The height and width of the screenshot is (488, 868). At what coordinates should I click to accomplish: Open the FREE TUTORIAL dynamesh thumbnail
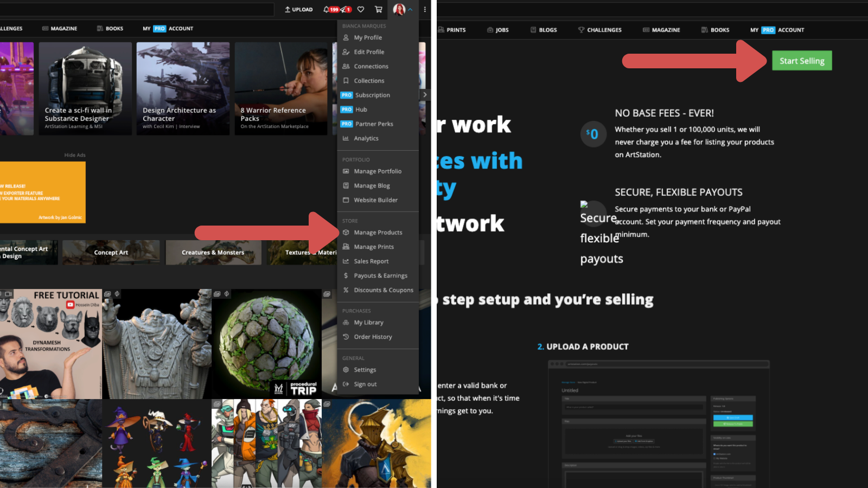51,344
